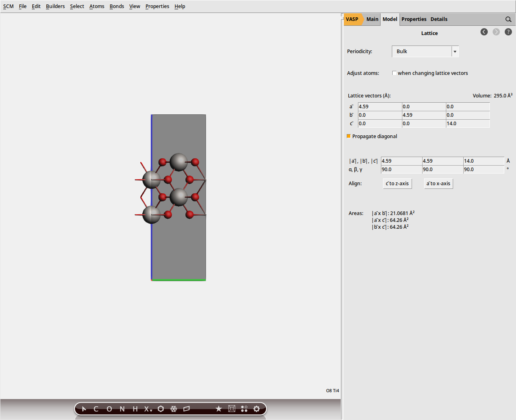Open the Builders menu

tap(55, 6)
